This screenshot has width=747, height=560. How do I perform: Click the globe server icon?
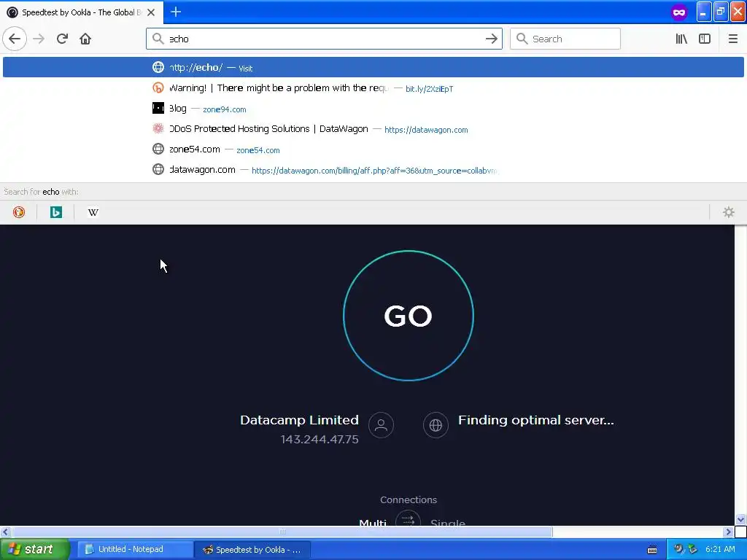coord(436,425)
